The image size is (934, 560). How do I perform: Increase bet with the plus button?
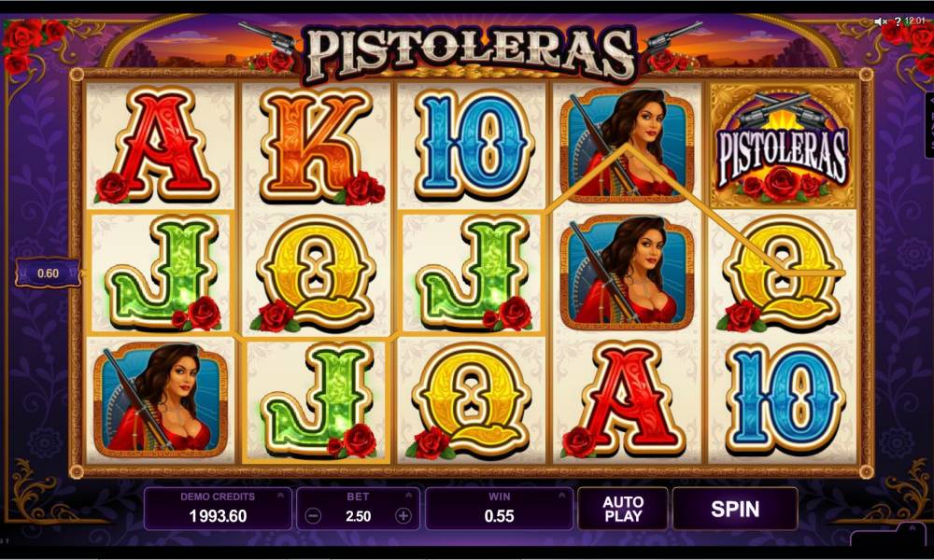(x=403, y=516)
